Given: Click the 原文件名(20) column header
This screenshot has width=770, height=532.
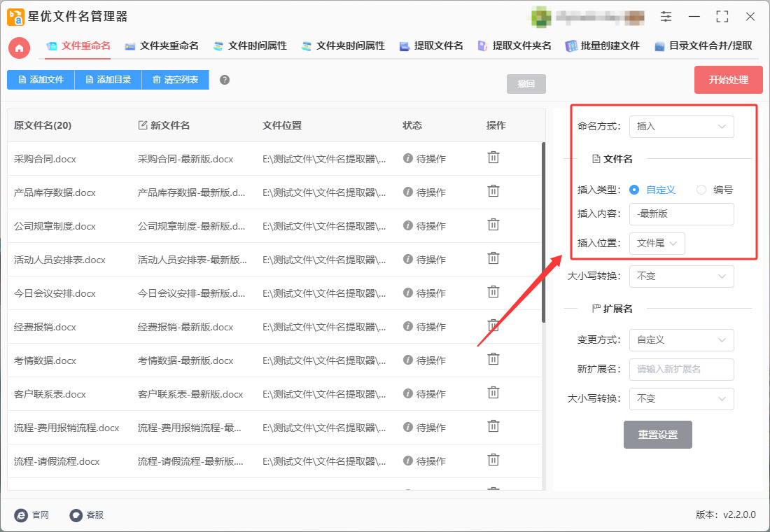Looking at the screenshot, I should [43, 125].
